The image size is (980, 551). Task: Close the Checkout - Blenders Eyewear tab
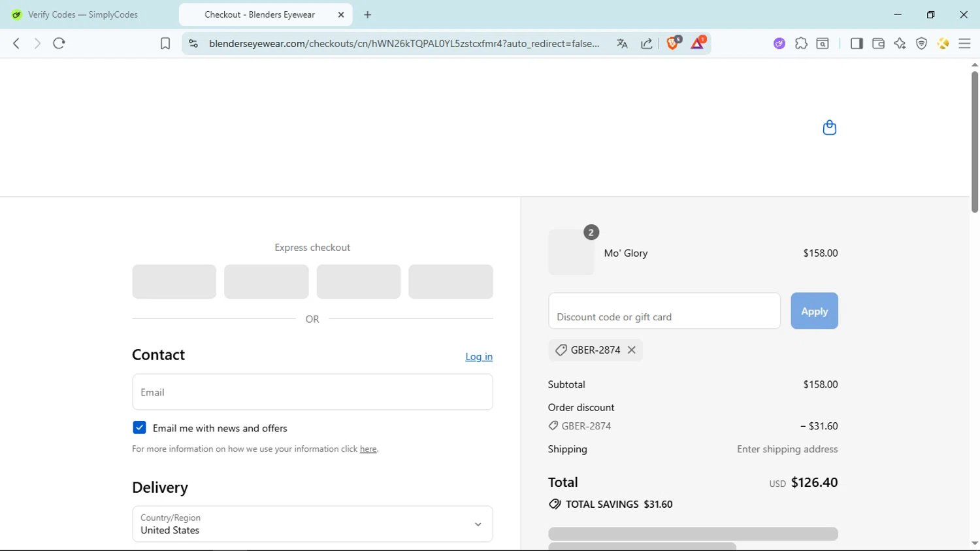[x=341, y=14]
